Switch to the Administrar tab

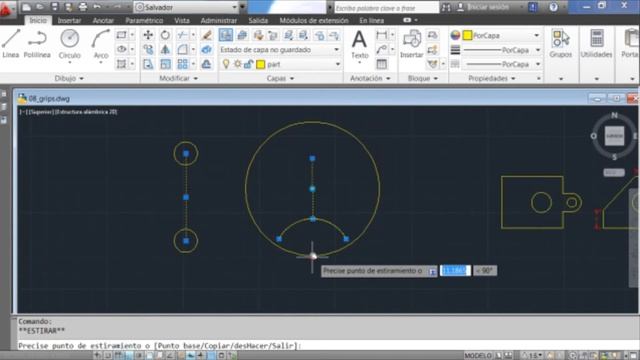pyautogui.click(x=219, y=20)
